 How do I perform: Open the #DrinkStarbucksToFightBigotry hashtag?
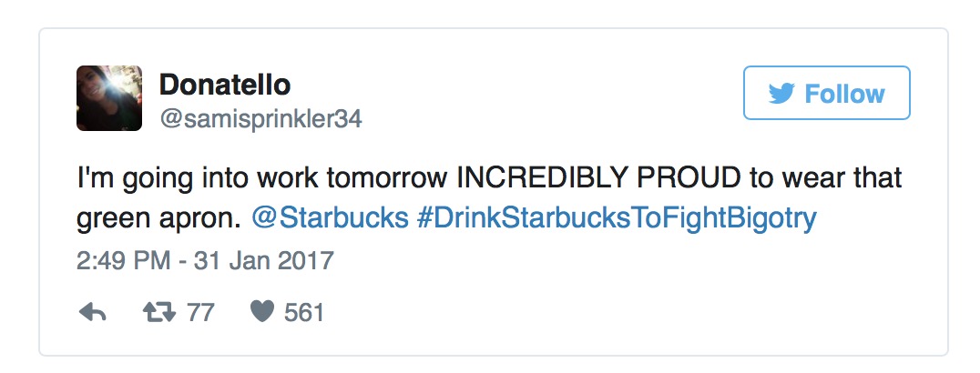616,219
